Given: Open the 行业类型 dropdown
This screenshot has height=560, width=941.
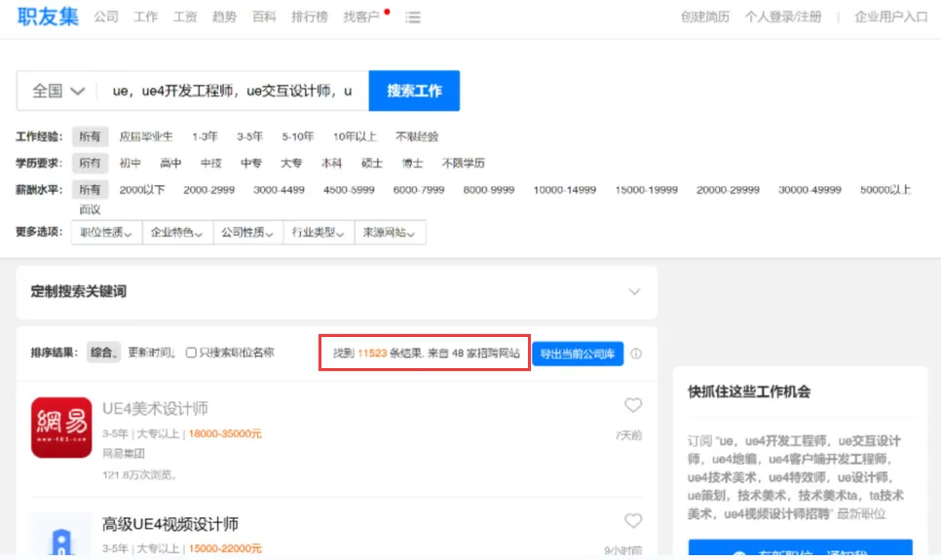Looking at the screenshot, I should pyautogui.click(x=318, y=233).
